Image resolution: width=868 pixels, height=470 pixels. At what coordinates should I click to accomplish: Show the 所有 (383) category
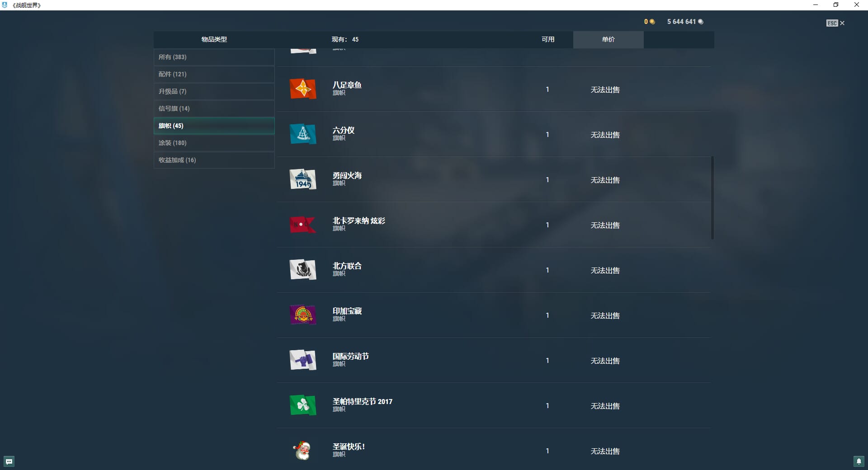(x=214, y=57)
